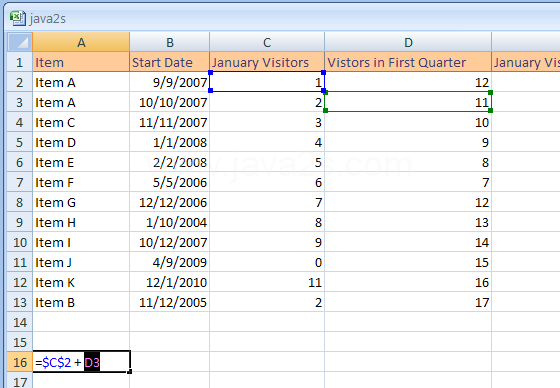Click the green-outlined cell D3 with 11

(408, 102)
